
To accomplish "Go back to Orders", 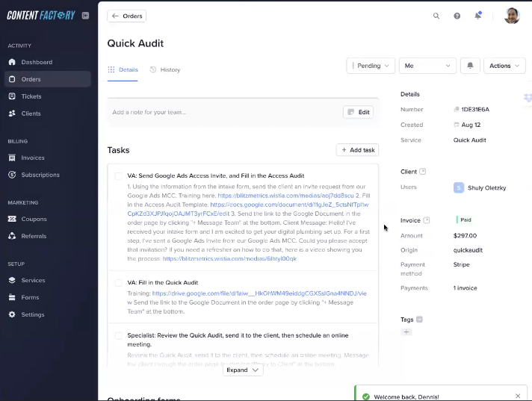I will pyautogui.click(x=127, y=16).
